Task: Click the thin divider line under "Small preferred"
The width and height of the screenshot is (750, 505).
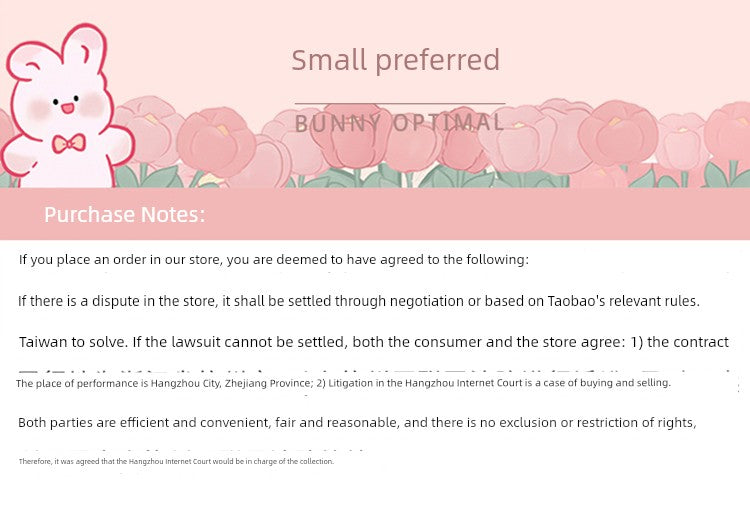Action: [x=400, y=103]
